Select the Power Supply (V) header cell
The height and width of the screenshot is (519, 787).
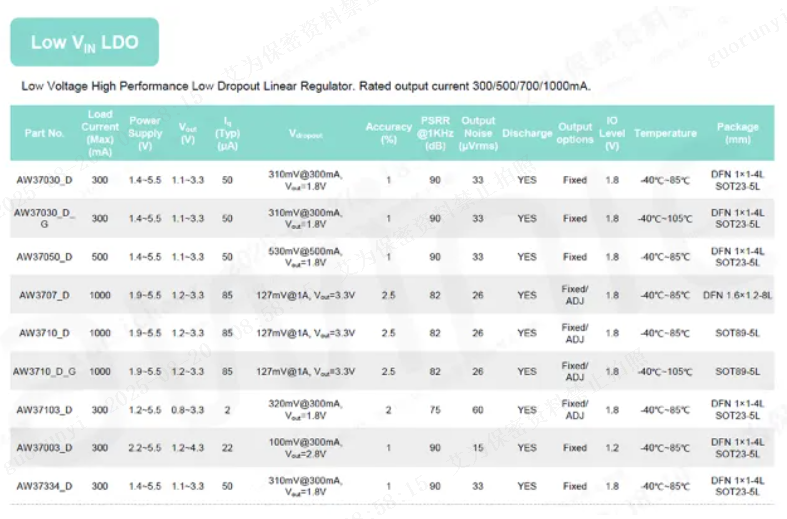[x=145, y=133]
